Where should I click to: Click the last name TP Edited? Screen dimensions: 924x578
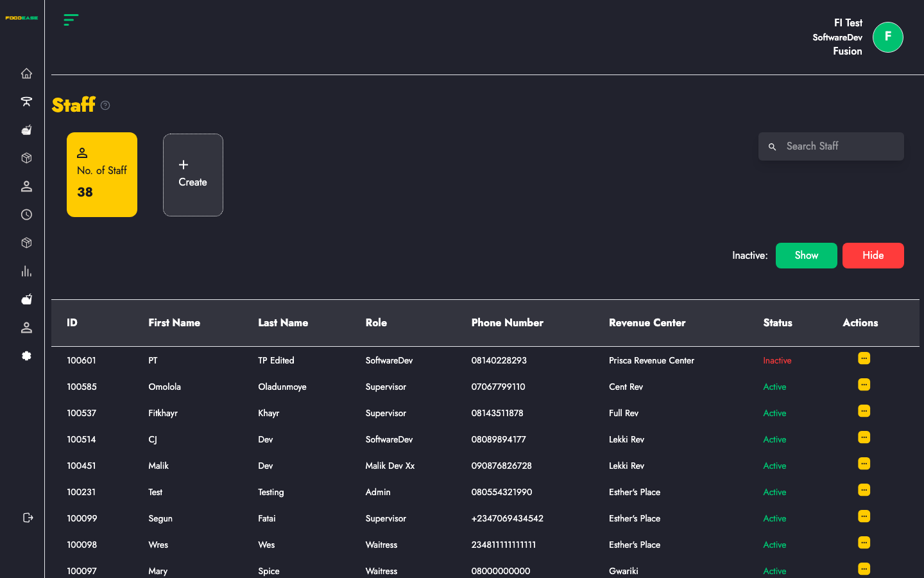click(x=276, y=361)
